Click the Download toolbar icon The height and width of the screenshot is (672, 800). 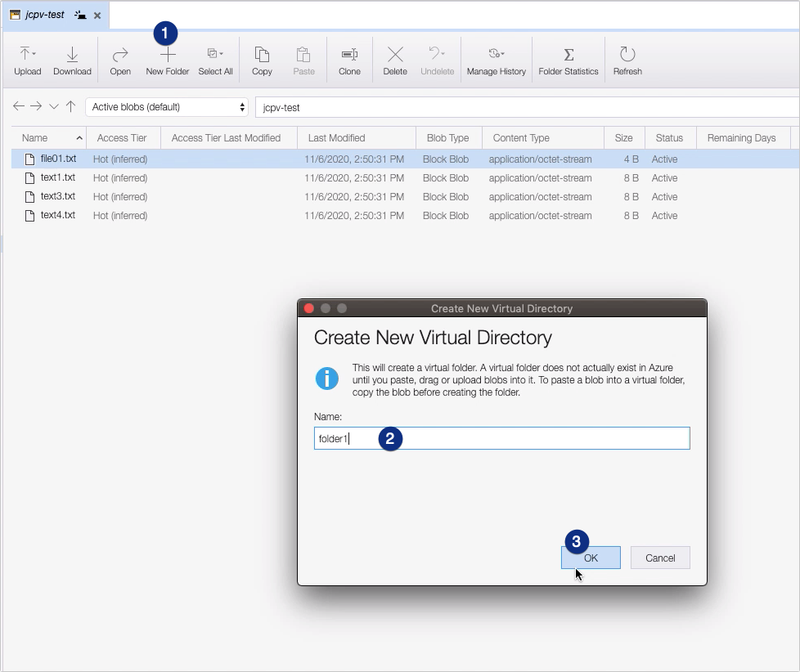72,57
